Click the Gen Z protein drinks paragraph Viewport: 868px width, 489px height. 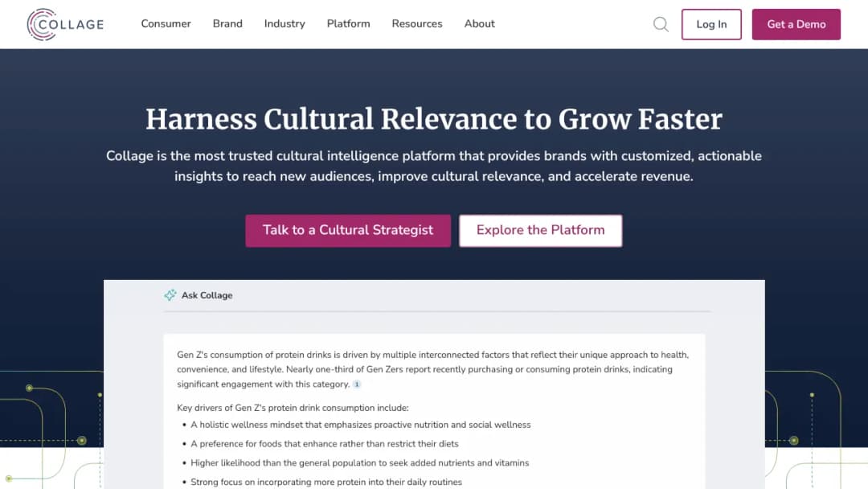point(433,369)
